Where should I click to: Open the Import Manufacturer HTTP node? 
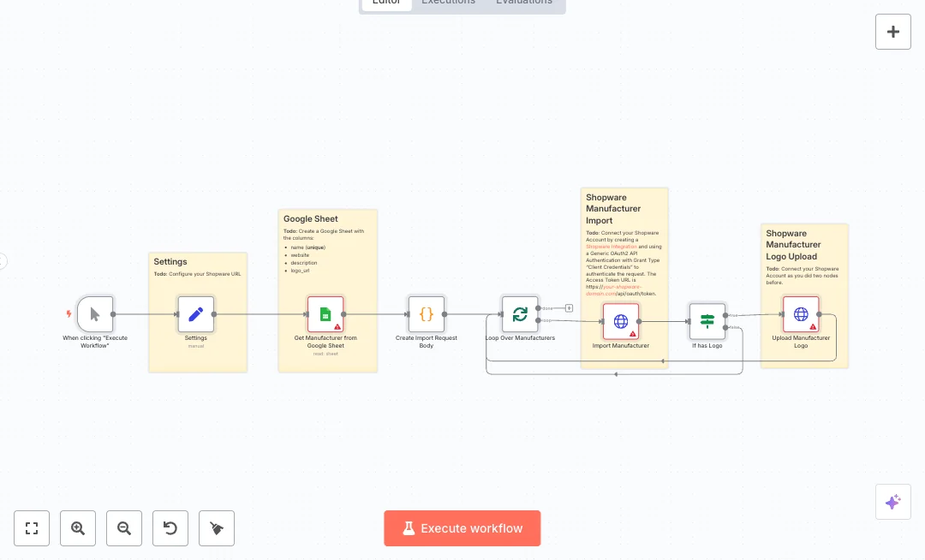coord(621,321)
